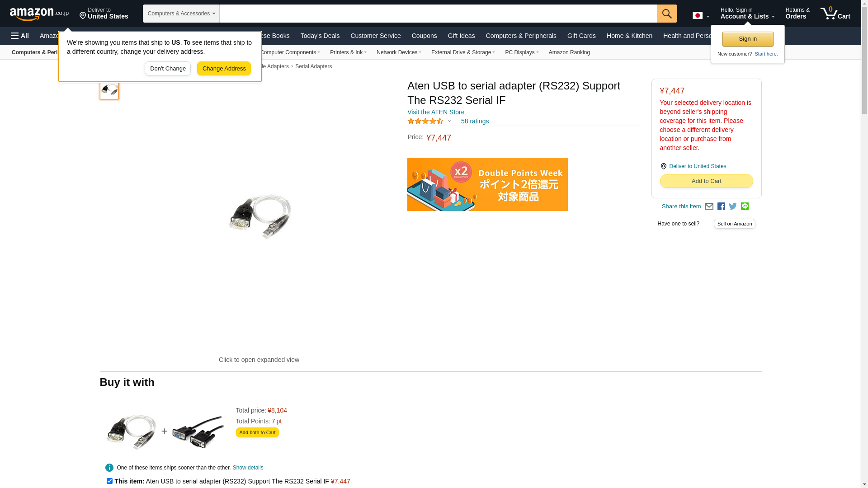Expand Computers & Accessories search category dropdown
This screenshot has height=488, width=868.
(181, 14)
